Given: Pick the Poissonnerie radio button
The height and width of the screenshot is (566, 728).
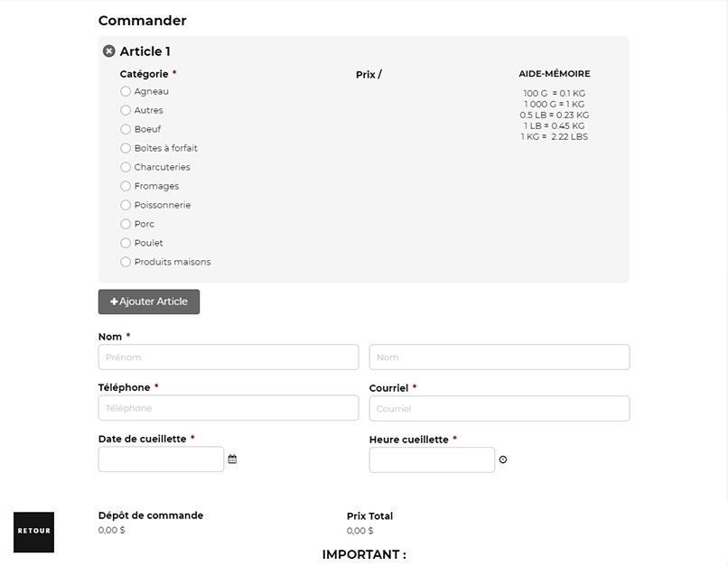Looking at the screenshot, I should point(126,205).
